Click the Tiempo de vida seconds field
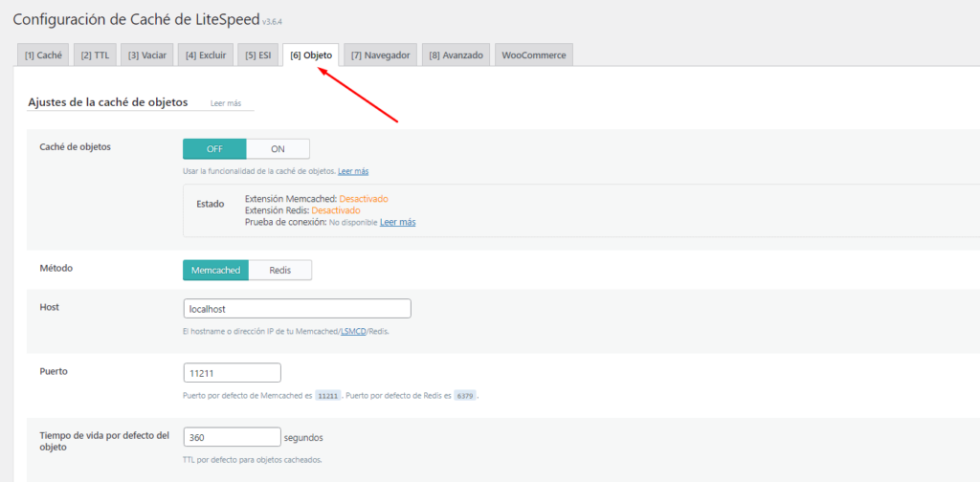The width and height of the screenshot is (980, 482). tap(232, 437)
